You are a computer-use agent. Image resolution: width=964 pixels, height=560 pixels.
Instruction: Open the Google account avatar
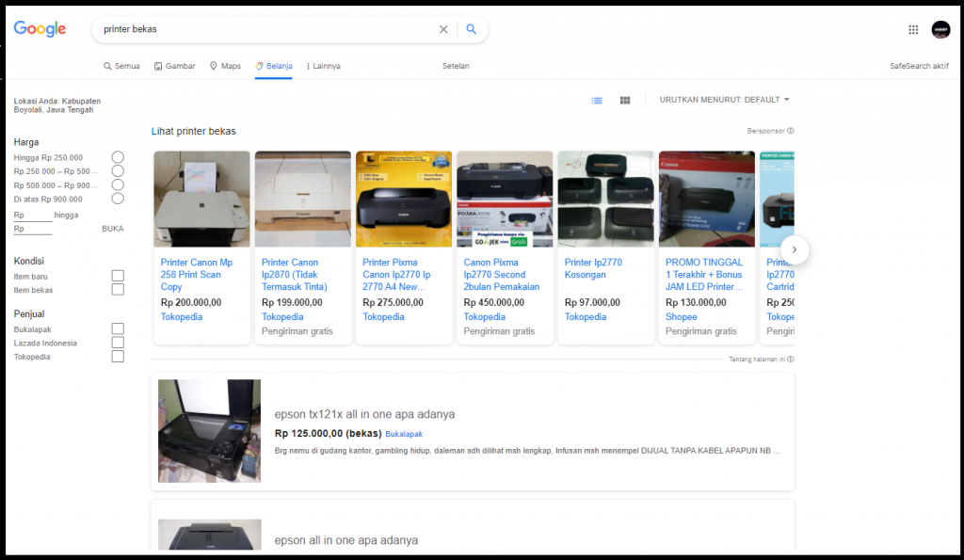pos(940,29)
